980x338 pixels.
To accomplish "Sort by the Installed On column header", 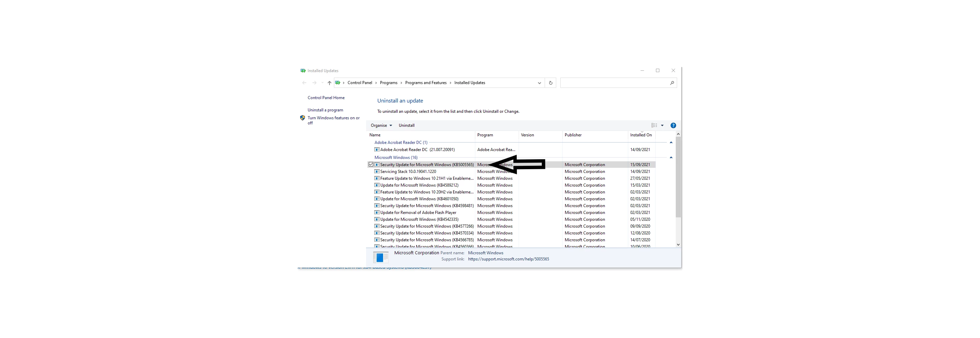I will (x=641, y=135).
